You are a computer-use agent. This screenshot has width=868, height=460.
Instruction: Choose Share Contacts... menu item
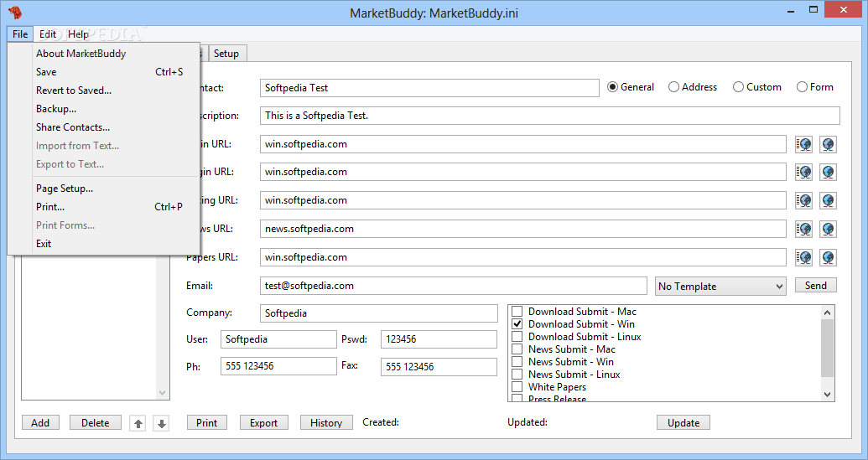(x=104, y=127)
